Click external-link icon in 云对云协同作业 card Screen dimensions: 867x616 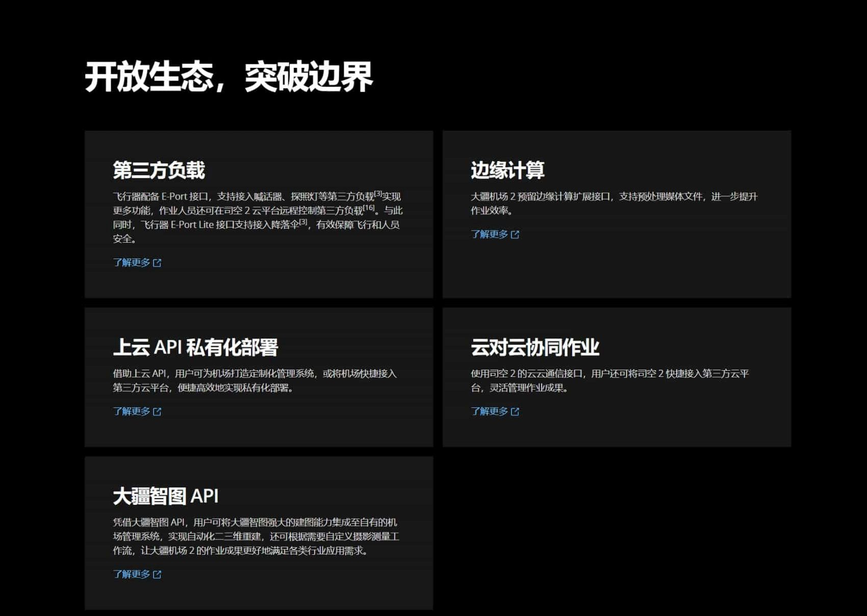tap(515, 412)
